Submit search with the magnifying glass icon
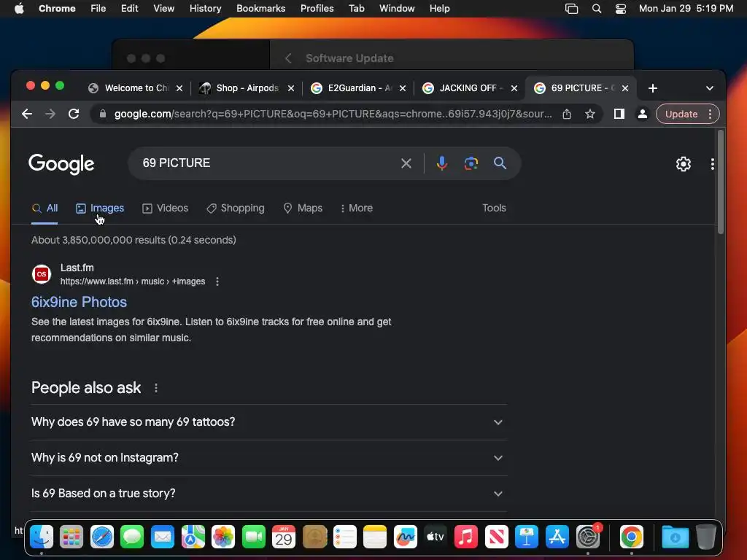 [500, 163]
